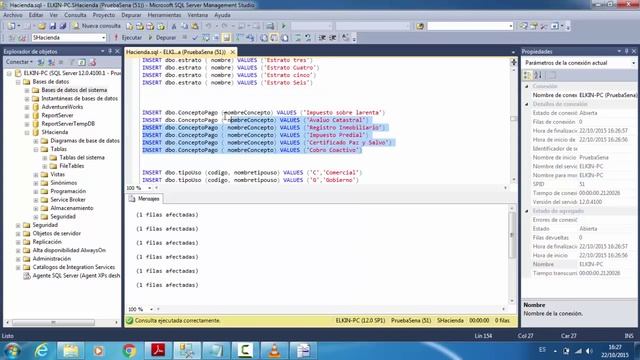The image size is (640, 360).
Task: Select the FileTables folder in the tree
Action: point(72,166)
